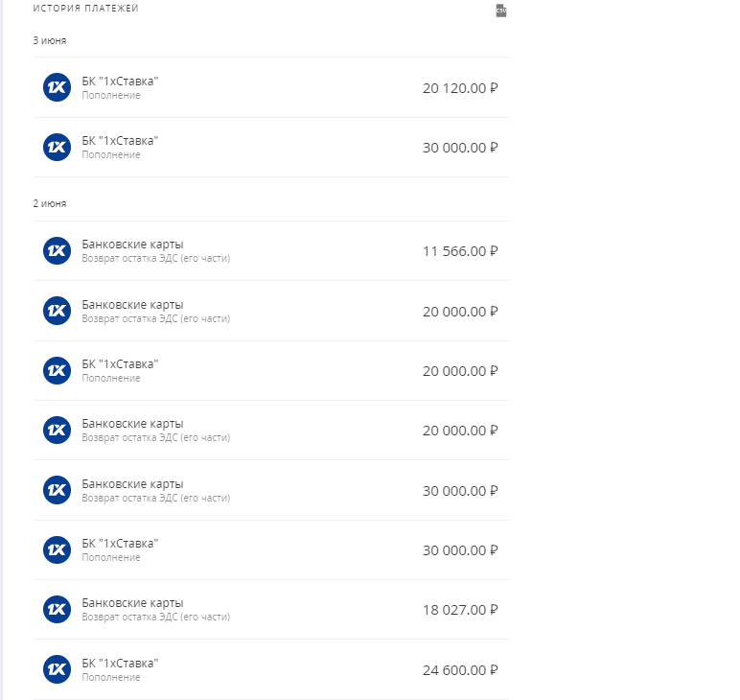
Task: Select the 24 600.00 ₽ amount
Action: [460, 670]
